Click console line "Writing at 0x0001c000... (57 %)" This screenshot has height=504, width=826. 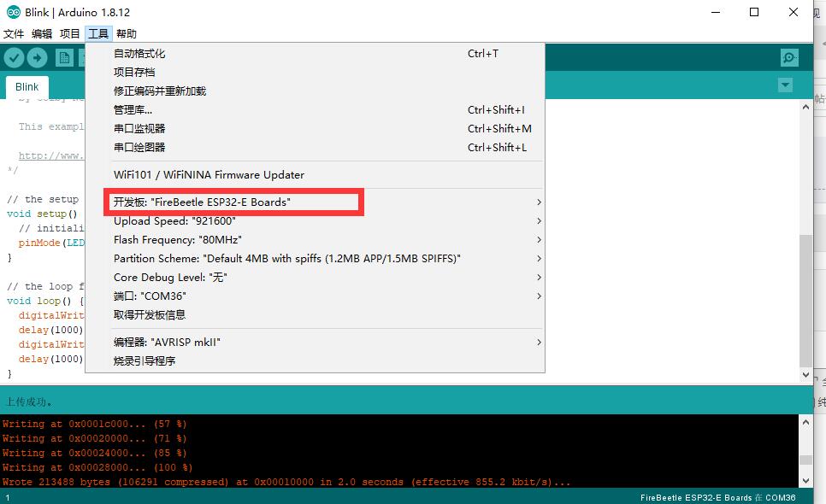pyautogui.click(x=94, y=424)
